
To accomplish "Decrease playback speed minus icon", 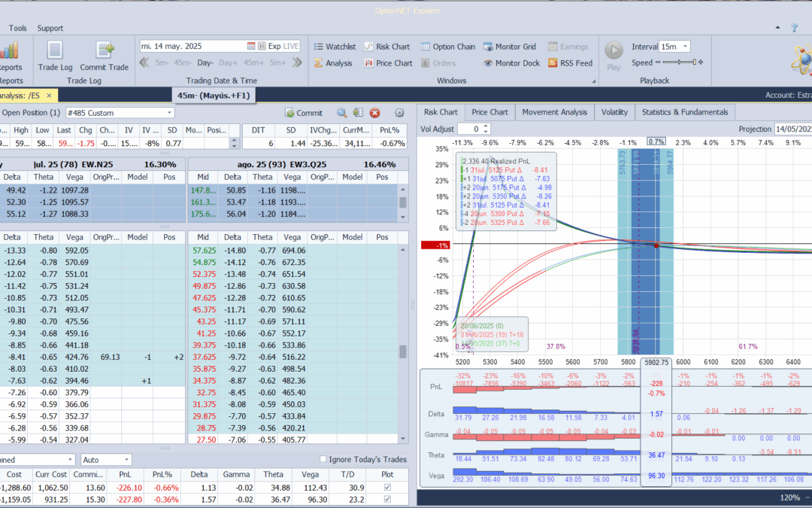I will 658,62.
